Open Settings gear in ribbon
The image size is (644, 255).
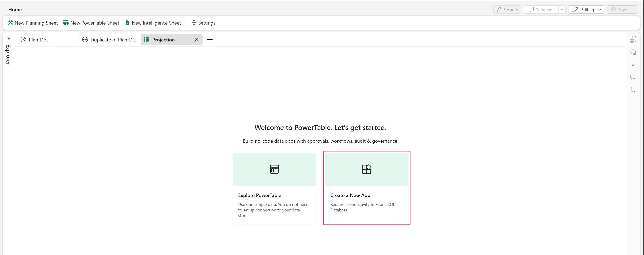tap(203, 23)
